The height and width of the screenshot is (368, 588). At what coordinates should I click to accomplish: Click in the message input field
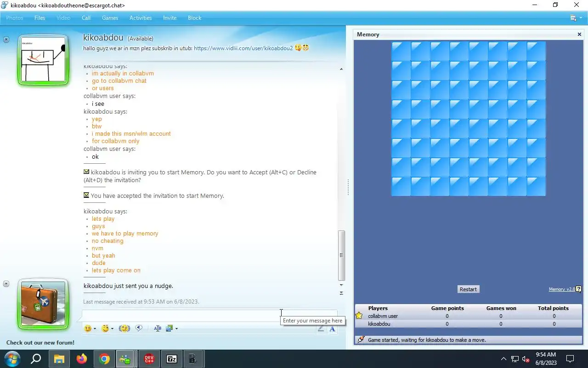[209, 316]
